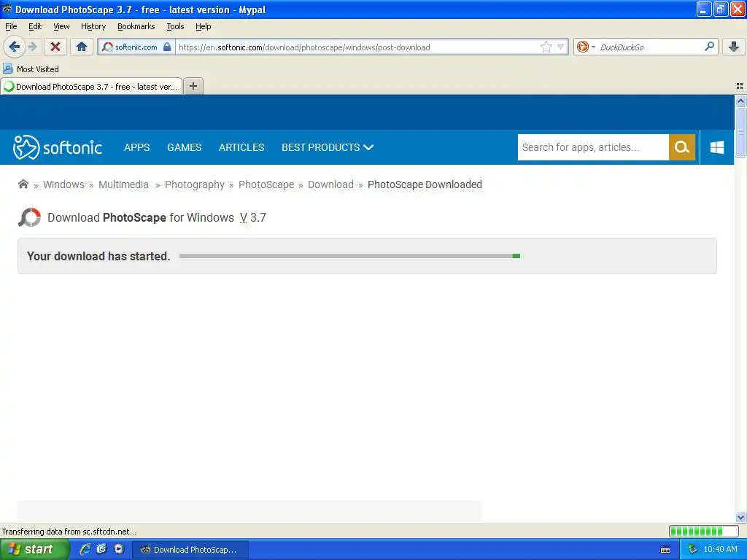Open the Help menu
The image size is (747, 560).
(204, 26)
